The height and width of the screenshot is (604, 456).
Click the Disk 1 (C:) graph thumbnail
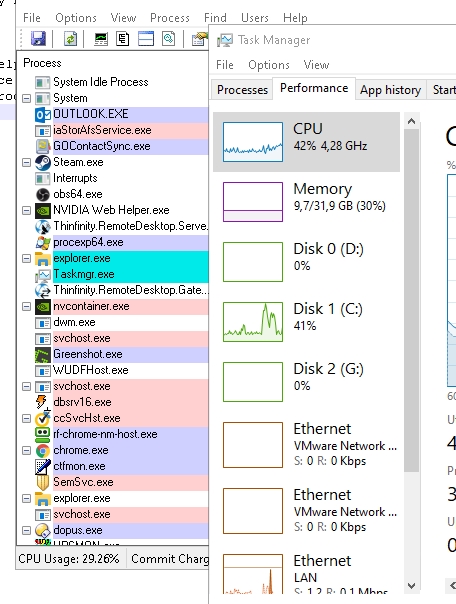point(253,322)
